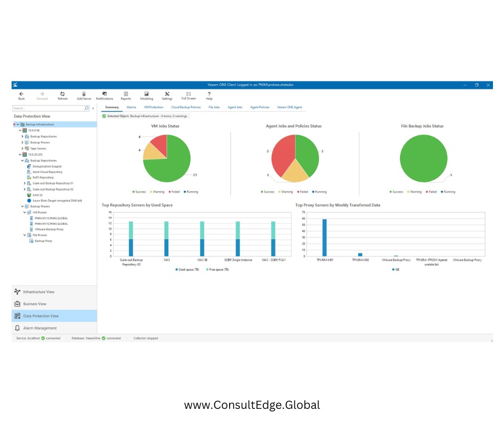Toggle Used space (TB) legend entry
This screenshot has height=423, width=504.
click(x=187, y=270)
